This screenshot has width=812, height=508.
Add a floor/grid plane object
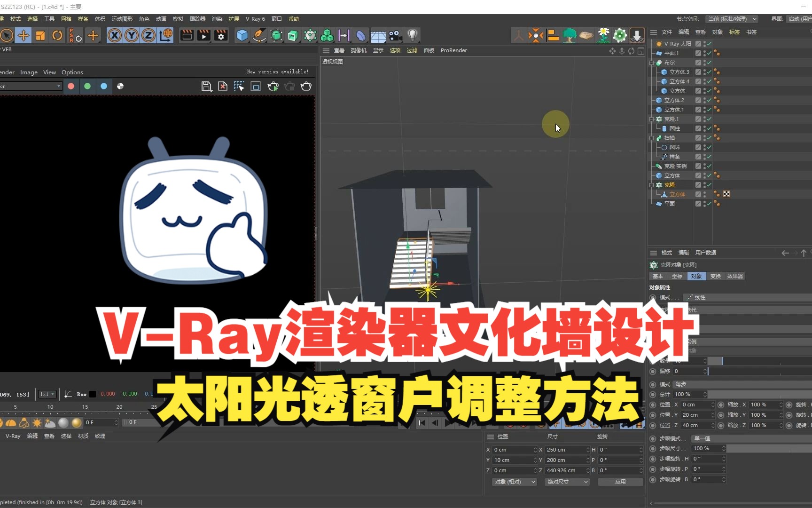(378, 35)
